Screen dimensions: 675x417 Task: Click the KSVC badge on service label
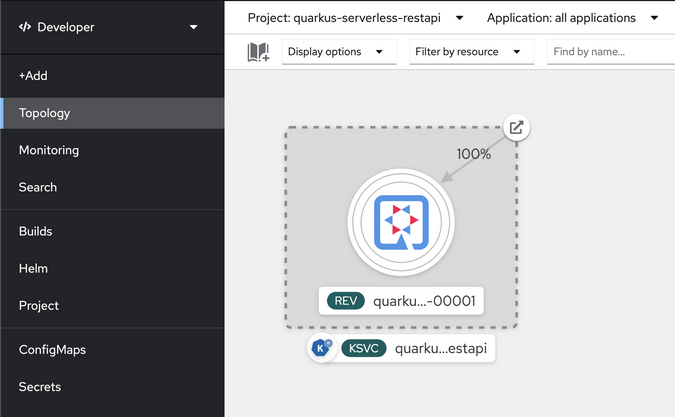[x=364, y=348]
